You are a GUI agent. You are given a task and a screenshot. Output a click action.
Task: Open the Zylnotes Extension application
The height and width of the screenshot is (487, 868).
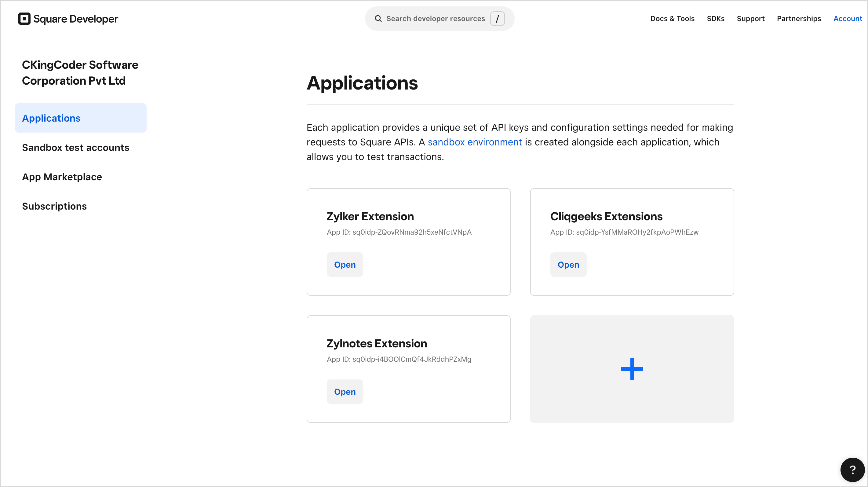(x=345, y=392)
